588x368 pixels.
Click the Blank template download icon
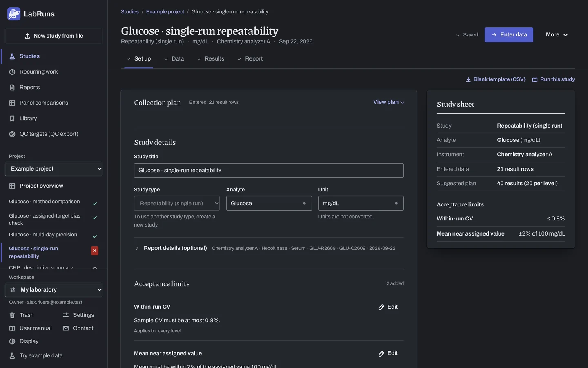point(468,80)
